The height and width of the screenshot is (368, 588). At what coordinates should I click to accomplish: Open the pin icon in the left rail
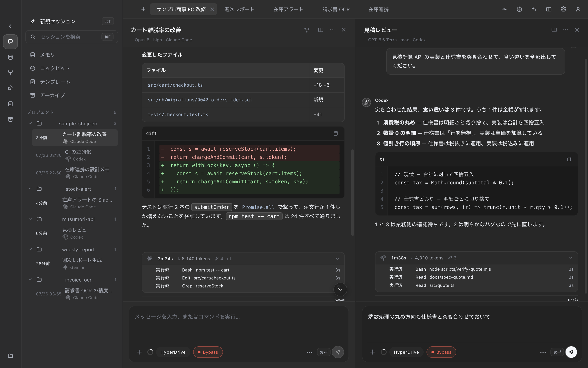coord(10,88)
